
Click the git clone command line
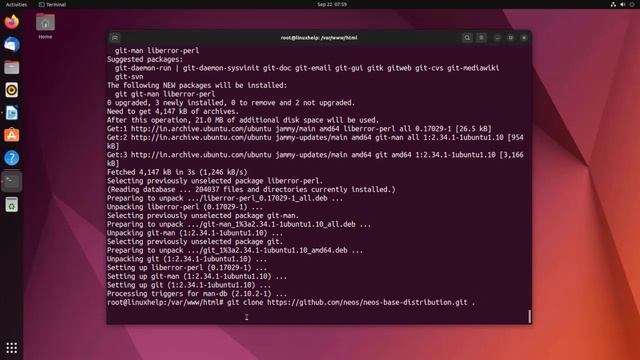pyautogui.click(x=291, y=302)
